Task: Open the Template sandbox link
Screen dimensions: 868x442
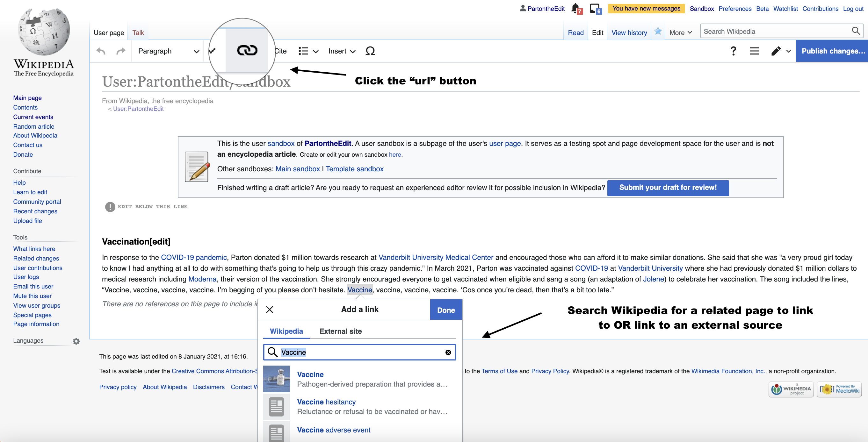Action: click(x=354, y=169)
